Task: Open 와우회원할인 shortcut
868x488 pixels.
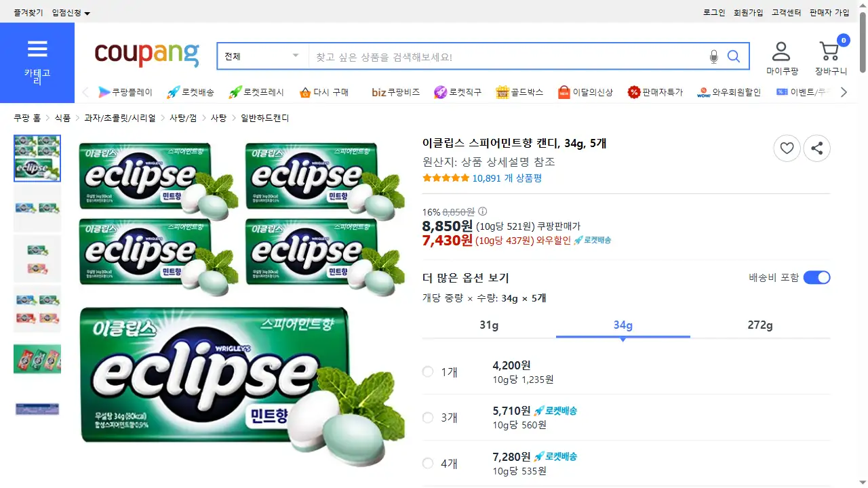Action: point(729,92)
